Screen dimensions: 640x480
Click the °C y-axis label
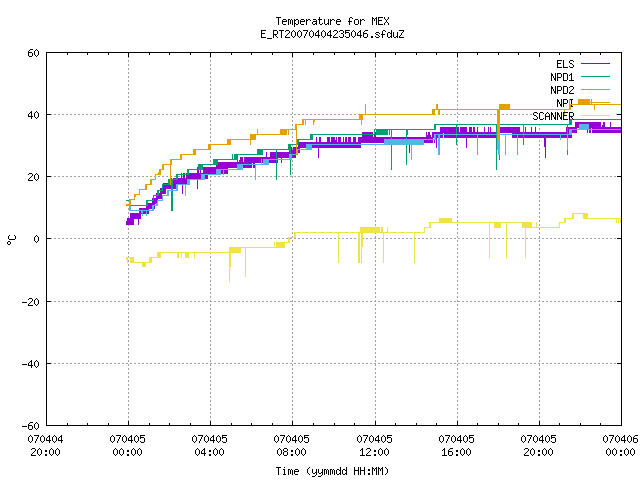[11, 240]
